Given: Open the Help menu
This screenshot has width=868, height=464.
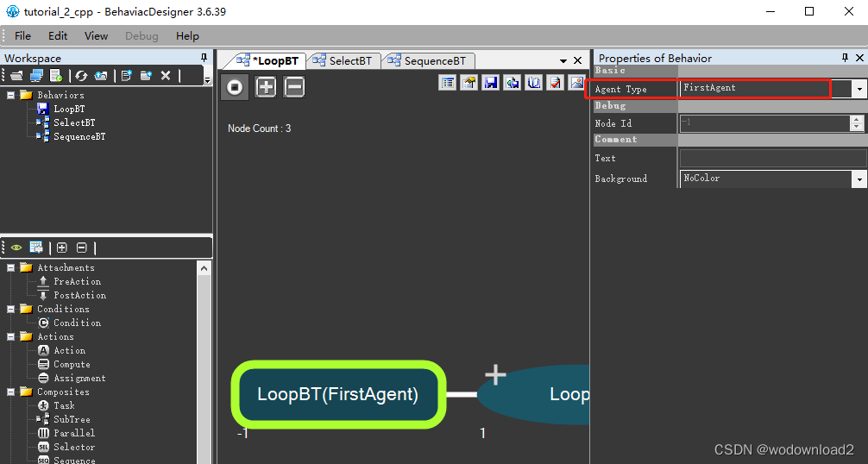Looking at the screenshot, I should tap(187, 36).
